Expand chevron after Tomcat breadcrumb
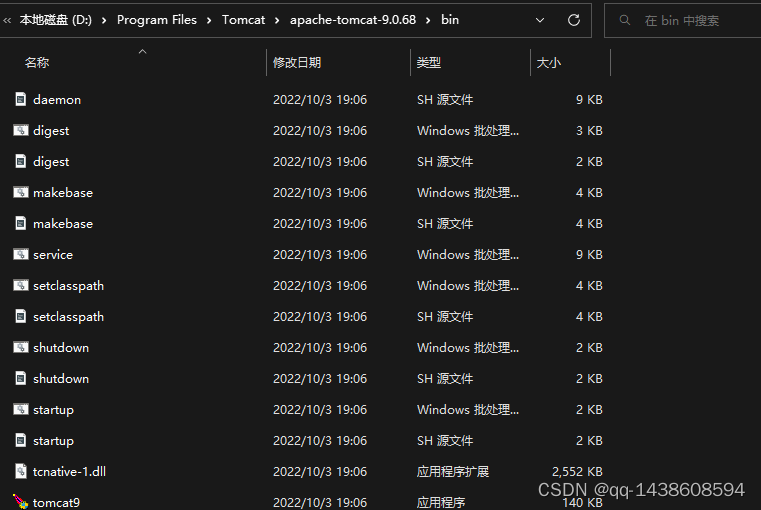761x510 pixels. click(x=277, y=20)
